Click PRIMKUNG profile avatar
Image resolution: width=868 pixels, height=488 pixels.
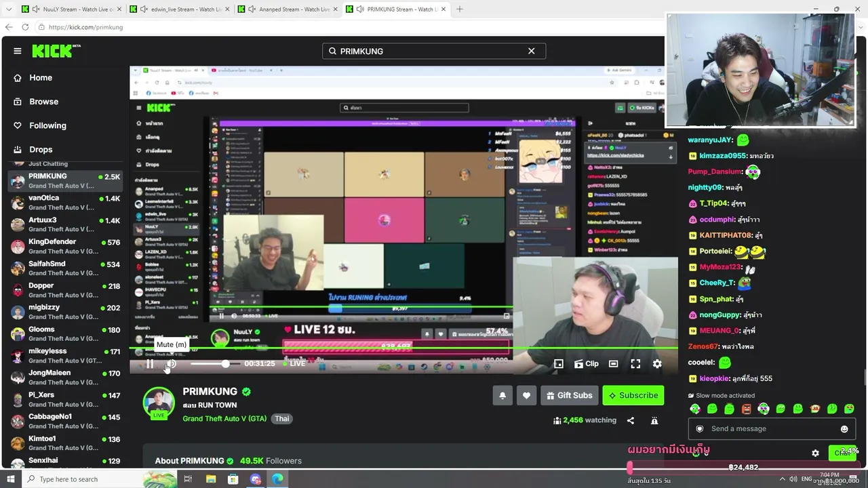coord(159,403)
